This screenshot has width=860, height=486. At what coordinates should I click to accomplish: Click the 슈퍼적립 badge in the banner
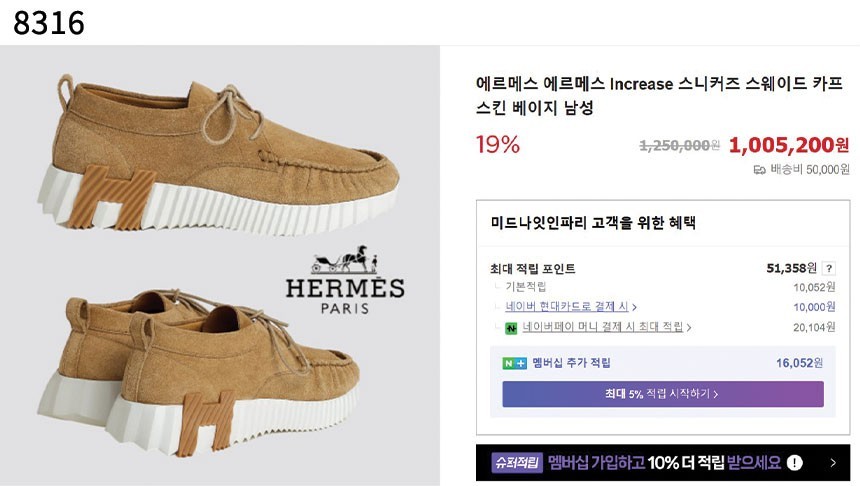(x=516, y=463)
